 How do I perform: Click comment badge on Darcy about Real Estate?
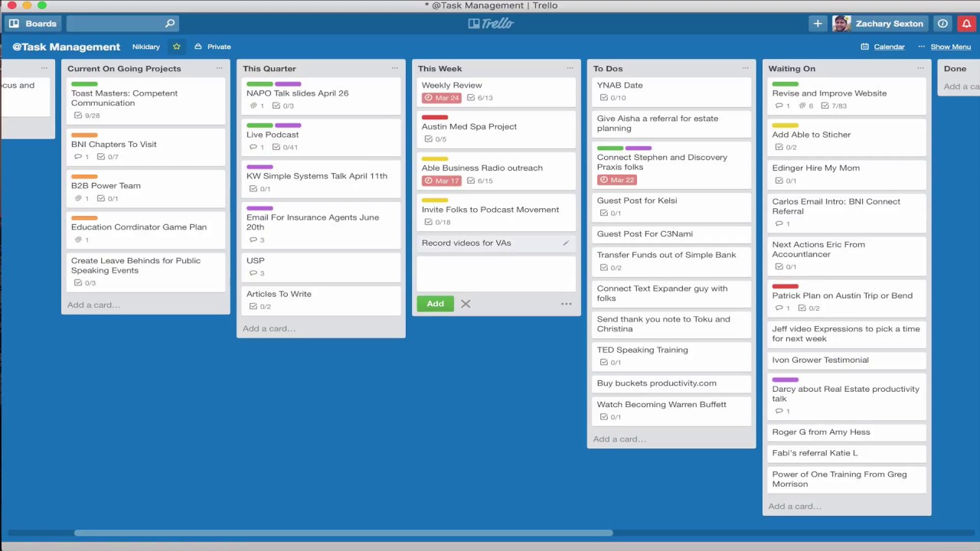point(782,412)
